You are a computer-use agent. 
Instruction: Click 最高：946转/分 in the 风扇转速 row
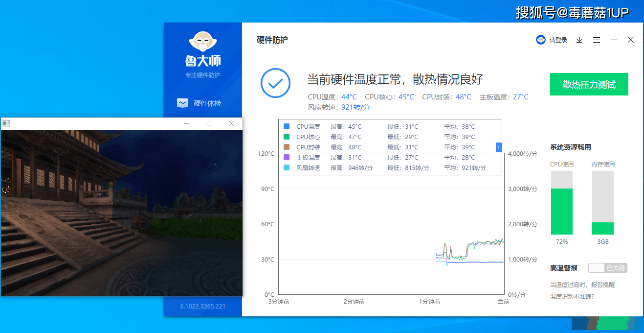click(x=352, y=167)
